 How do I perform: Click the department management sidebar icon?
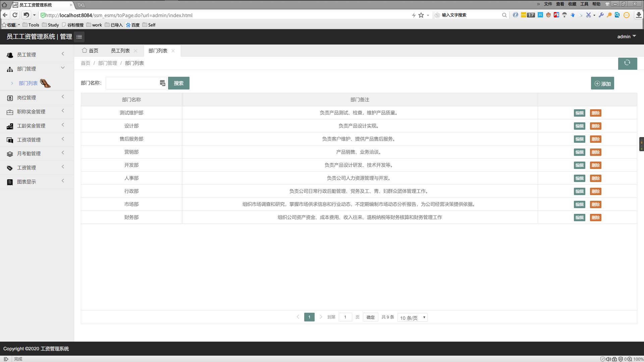point(10,68)
